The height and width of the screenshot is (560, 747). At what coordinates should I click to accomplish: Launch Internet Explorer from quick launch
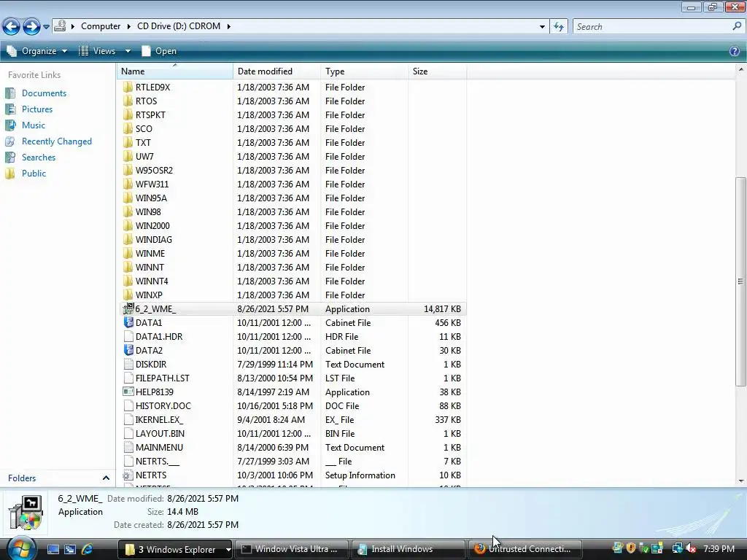tap(87, 549)
